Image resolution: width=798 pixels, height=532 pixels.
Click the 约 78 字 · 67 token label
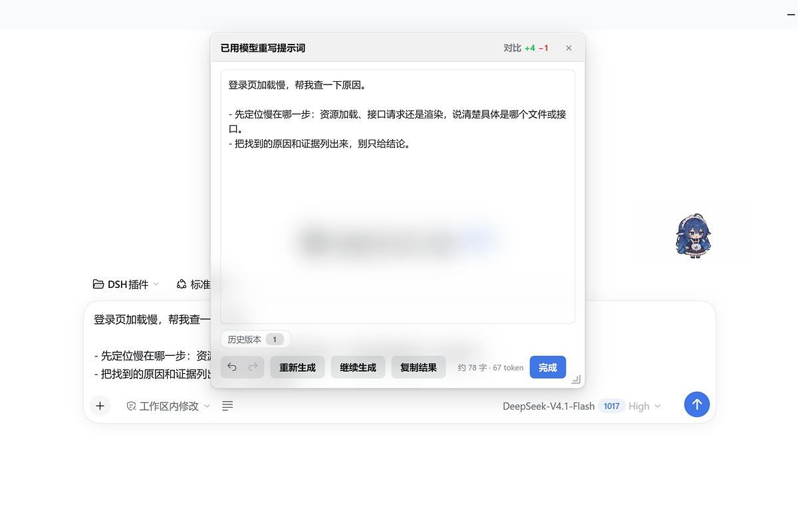point(490,368)
